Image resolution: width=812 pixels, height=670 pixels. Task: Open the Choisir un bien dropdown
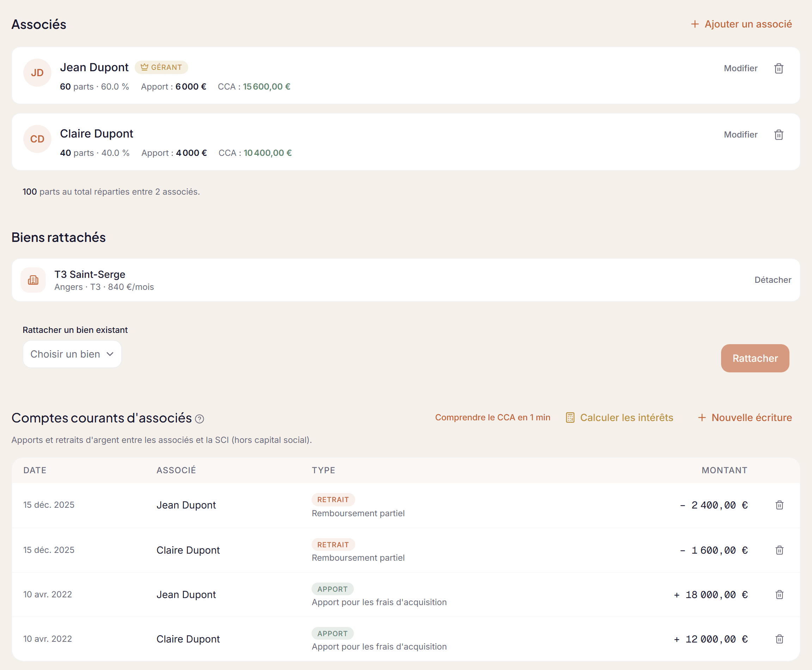point(72,354)
